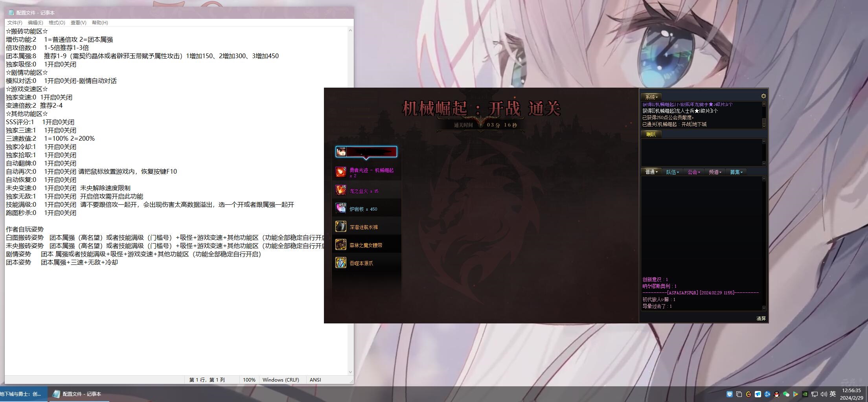Open the 帮助(H) menu in Notepad
Screen dimensions: 868x402
100,23
